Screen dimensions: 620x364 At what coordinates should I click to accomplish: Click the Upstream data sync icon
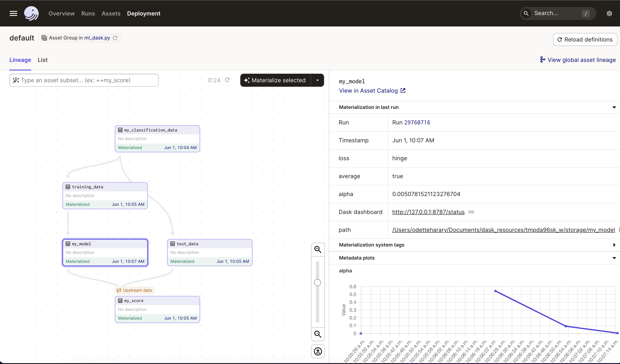pos(119,290)
